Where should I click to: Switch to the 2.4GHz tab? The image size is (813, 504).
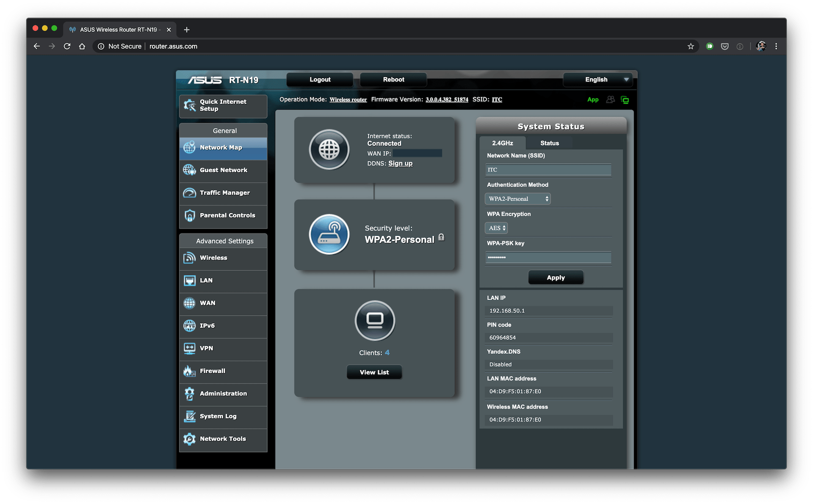click(503, 143)
